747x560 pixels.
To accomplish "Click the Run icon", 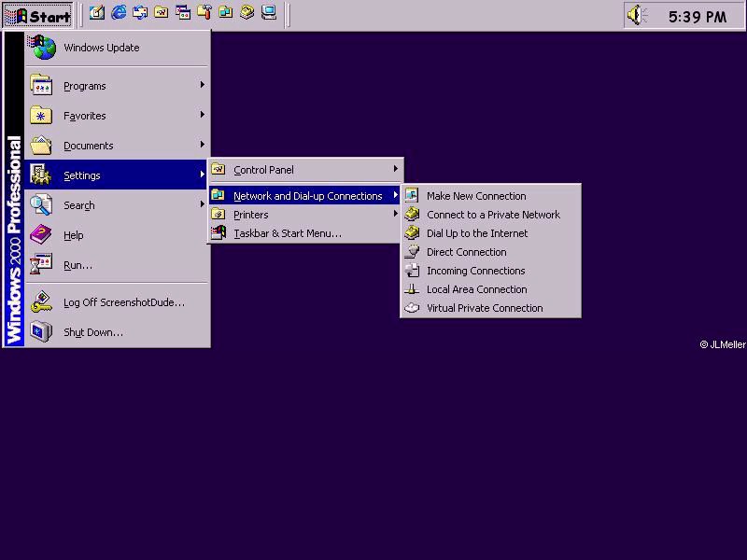I will [41, 264].
